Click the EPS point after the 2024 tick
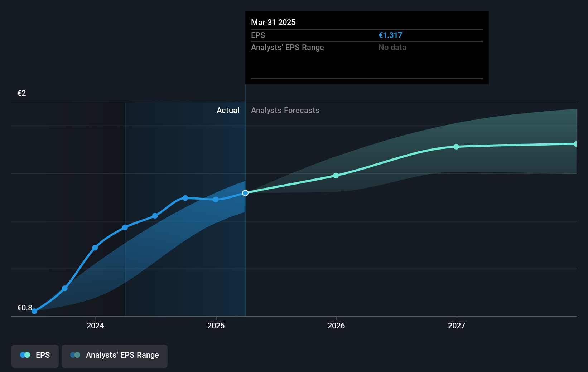This screenshot has height=372, width=588. pos(125,227)
